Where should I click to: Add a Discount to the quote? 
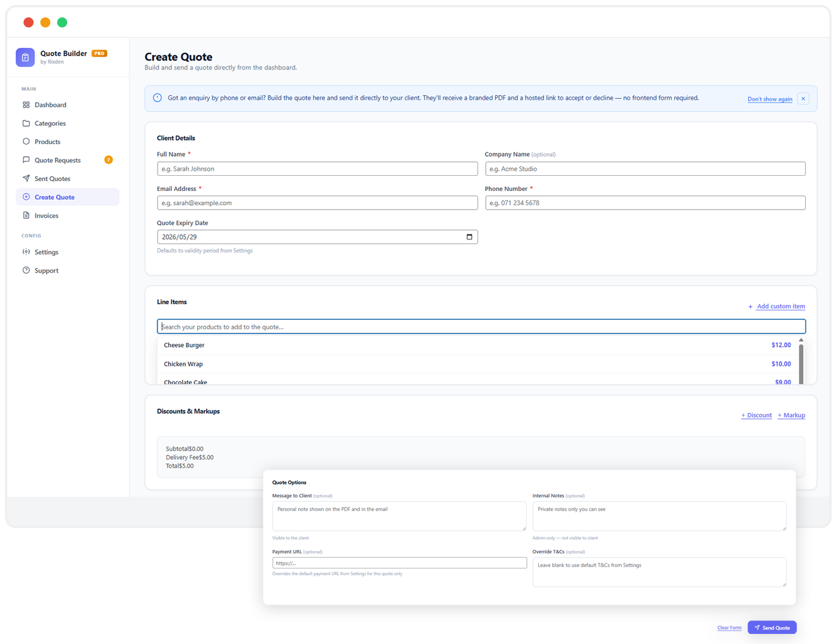coord(756,416)
